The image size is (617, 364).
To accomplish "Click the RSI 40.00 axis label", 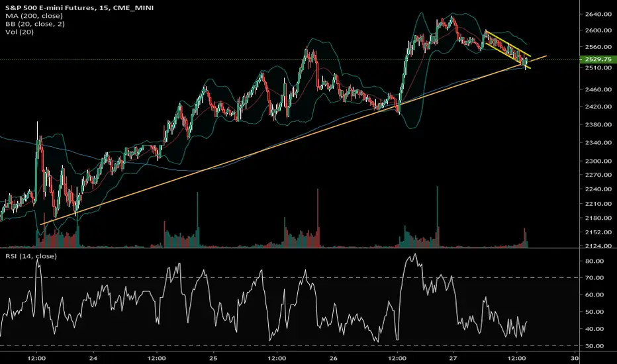I will tap(594, 328).
